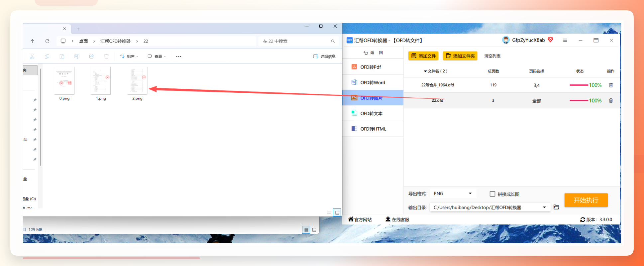Open the 查看 view dropdown
The width and height of the screenshot is (644, 266).
[157, 57]
